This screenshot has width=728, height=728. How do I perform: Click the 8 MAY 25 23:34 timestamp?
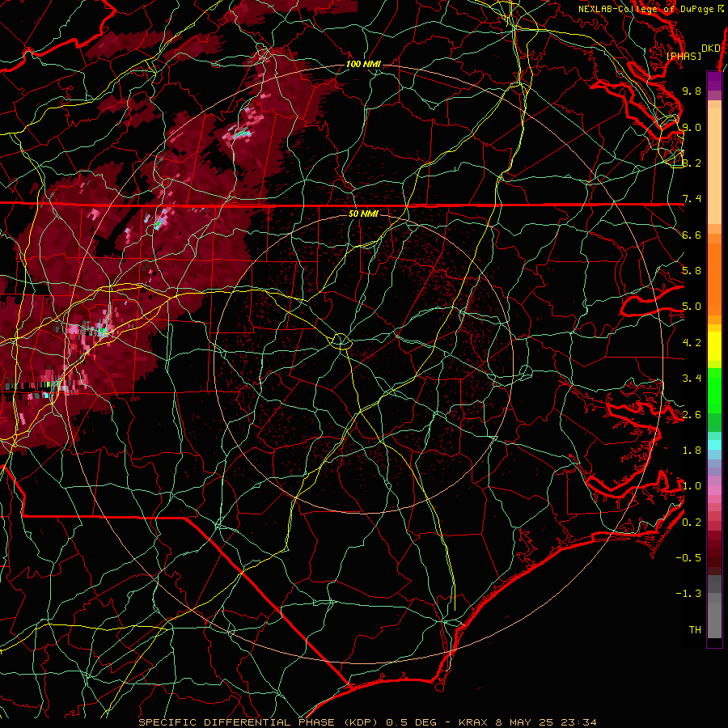545,722
